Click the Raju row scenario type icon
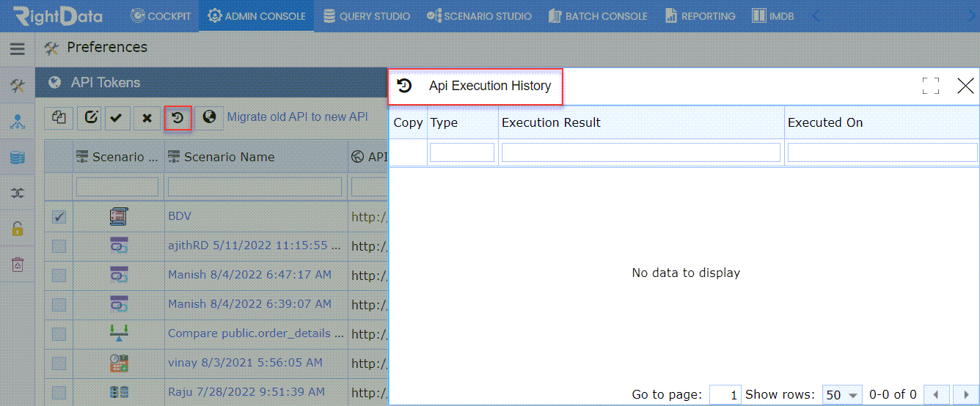The width and height of the screenshot is (980, 406). 119,392
